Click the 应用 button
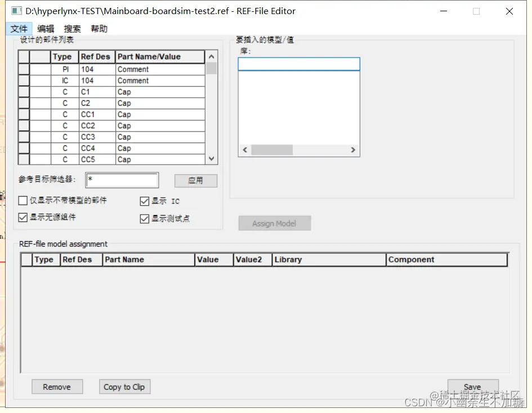The height and width of the screenshot is (413, 532). 195,180
